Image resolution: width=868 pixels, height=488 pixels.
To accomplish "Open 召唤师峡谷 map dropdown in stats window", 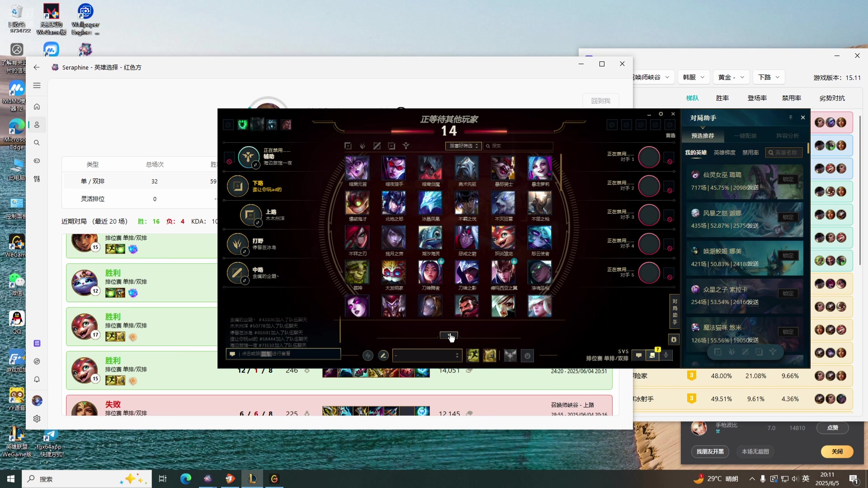I will pyautogui.click(x=653, y=77).
